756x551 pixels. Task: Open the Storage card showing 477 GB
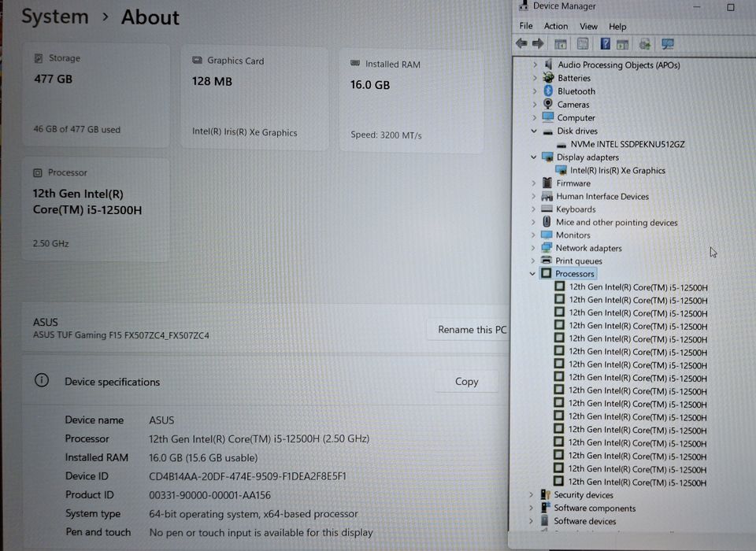pyautogui.click(x=96, y=94)
